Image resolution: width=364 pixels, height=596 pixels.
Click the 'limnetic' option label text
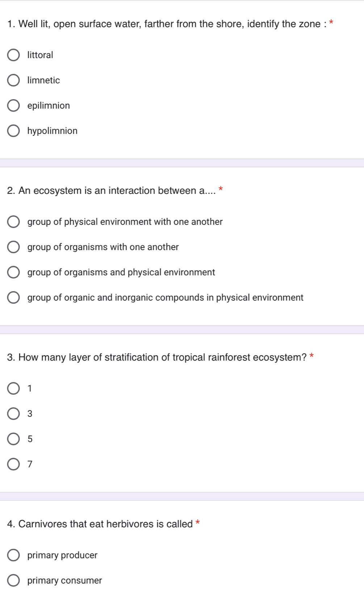pyautogui.click(x=44, y=80)
